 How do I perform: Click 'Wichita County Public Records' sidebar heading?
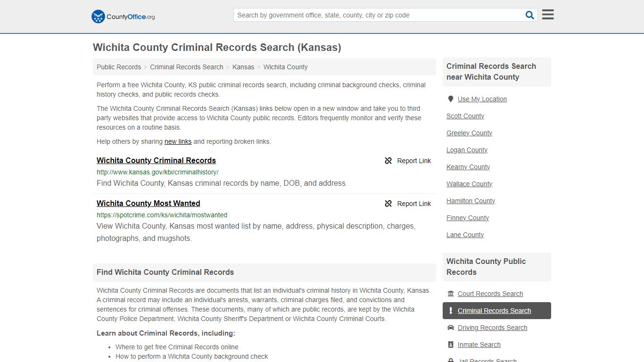pos(486,267)
